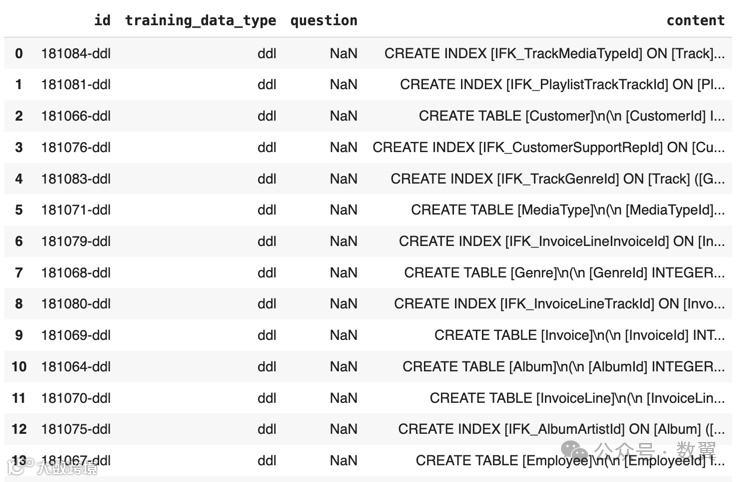Click the "content" column header
The width and height of the screenshot is (741, 482).
(695, 20)
